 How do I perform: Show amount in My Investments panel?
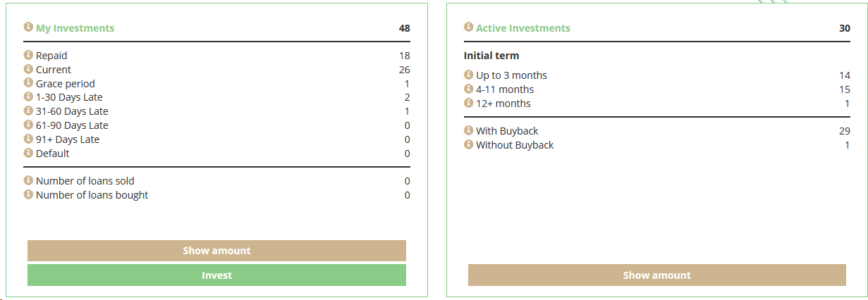tap(216, 251)
